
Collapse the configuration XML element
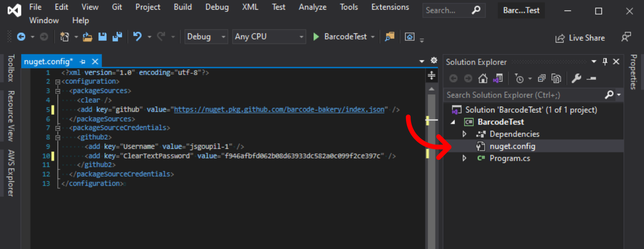(57, 82)
